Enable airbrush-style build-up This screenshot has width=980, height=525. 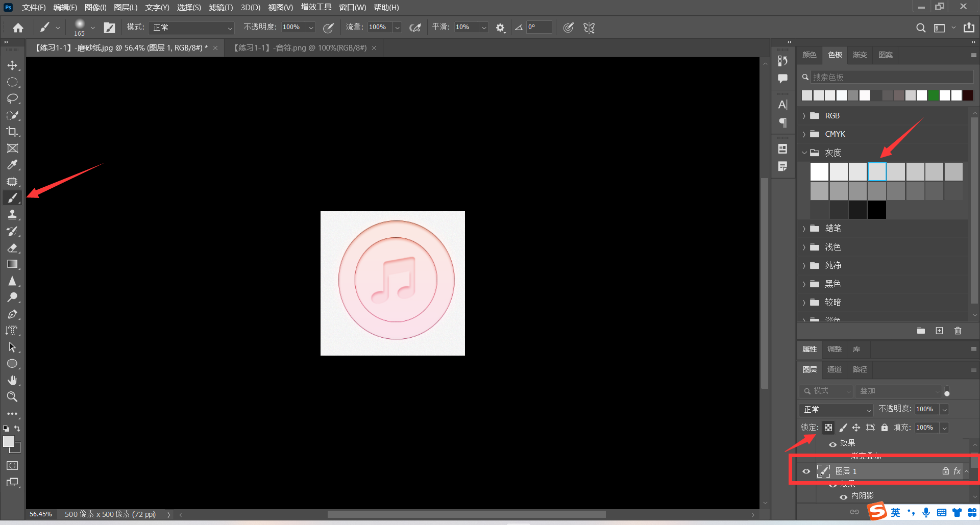point(415,28)
